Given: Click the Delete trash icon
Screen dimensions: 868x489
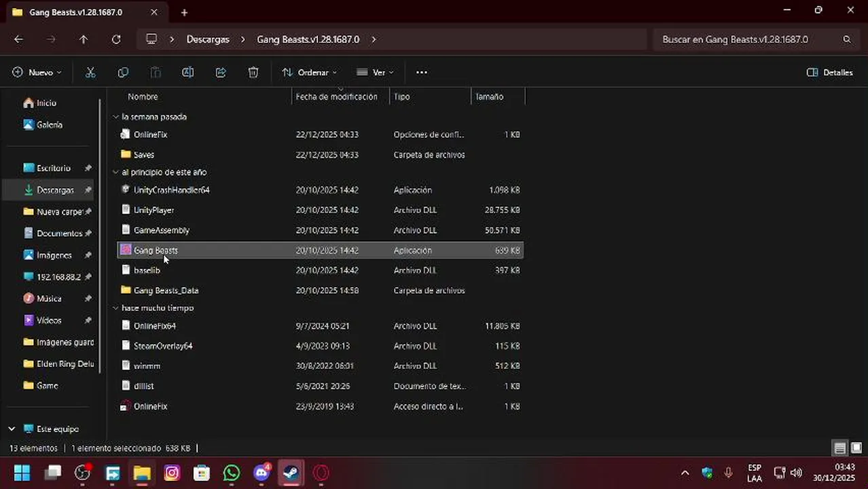Looking at the screenshot, I should point(253,73).
